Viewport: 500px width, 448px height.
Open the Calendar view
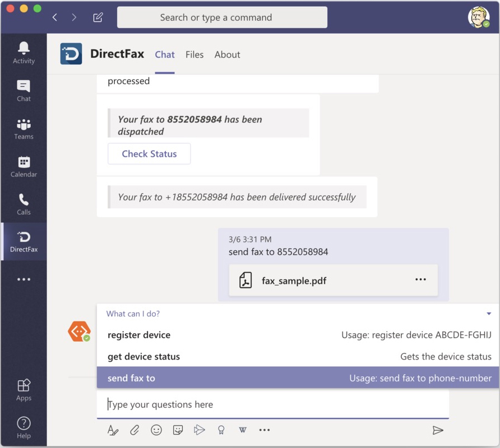coord(24,167)
